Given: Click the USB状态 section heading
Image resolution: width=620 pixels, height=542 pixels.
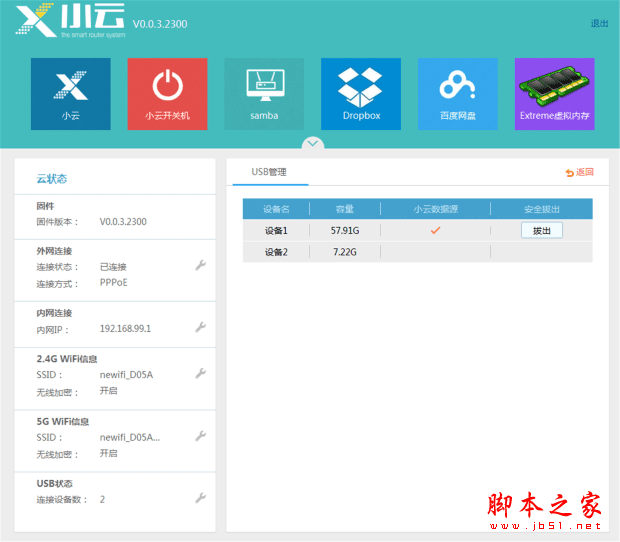Looking at the screenshot, I should pos(55,483).
